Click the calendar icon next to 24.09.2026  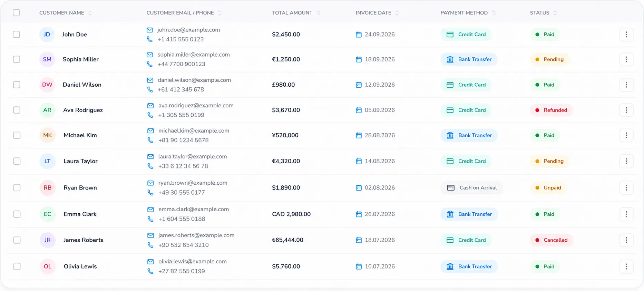(359, 35)
